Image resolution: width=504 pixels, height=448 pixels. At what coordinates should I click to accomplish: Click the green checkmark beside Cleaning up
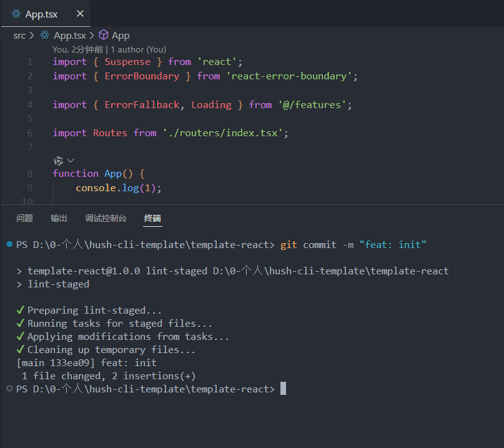click(x=20, y=349)
